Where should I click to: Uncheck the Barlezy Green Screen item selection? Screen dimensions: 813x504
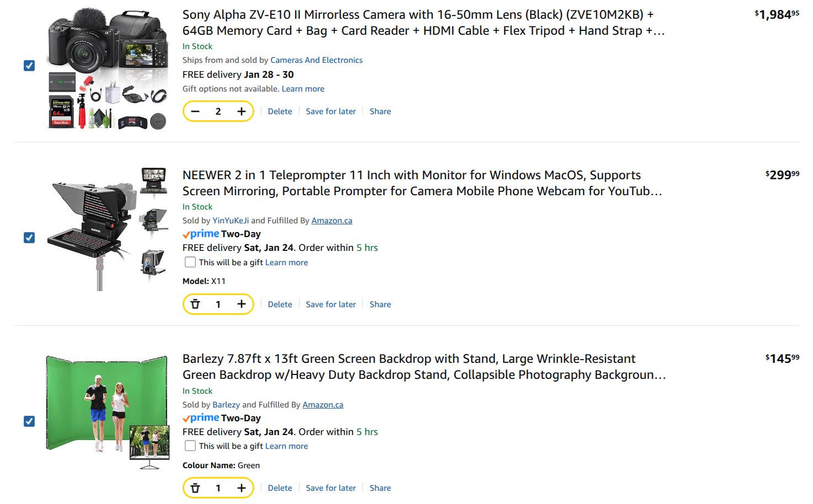[29, 421]
